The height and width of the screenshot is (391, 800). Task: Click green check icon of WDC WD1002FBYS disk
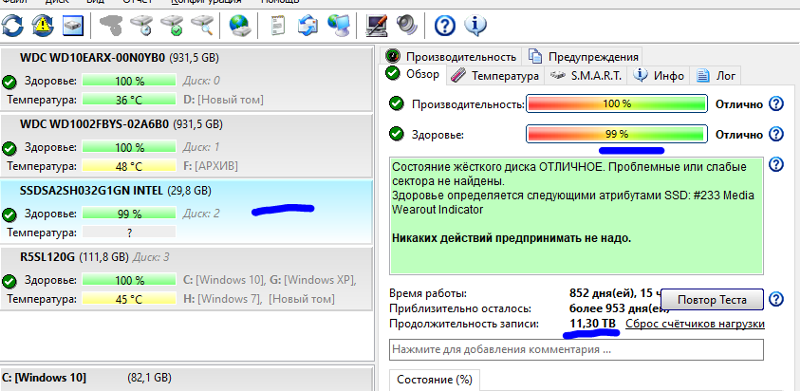pyautogui.click(x=9, y=149)
